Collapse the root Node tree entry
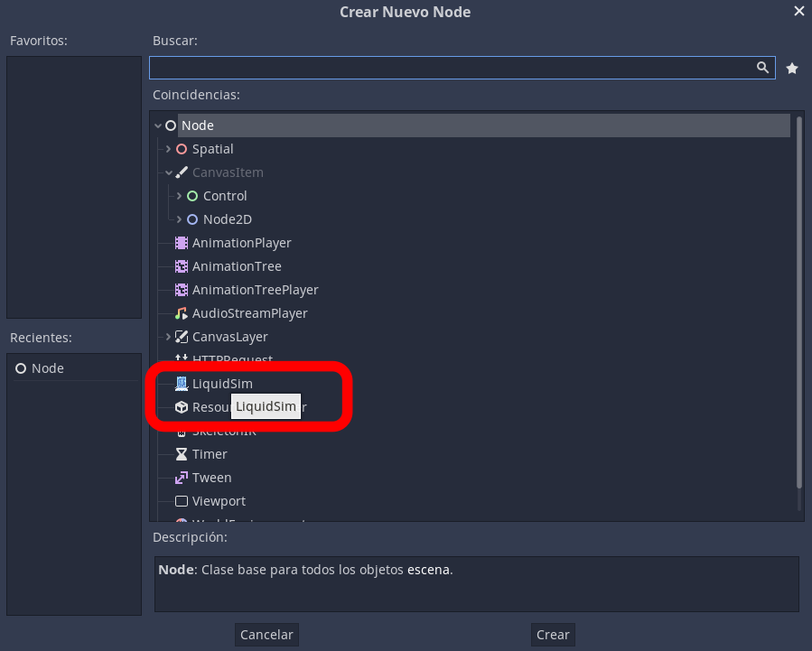The height and width of the screenshot is (651, 812). coord(158,126)
